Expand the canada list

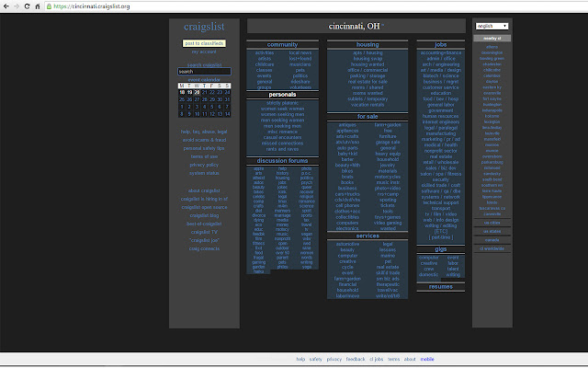[x=492, y=240]
